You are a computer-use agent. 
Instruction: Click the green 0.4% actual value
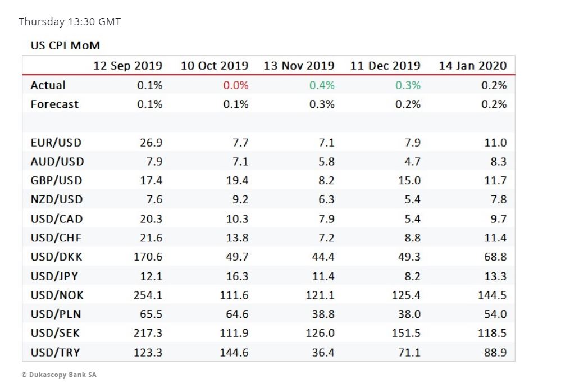click(x=322, y=85)
